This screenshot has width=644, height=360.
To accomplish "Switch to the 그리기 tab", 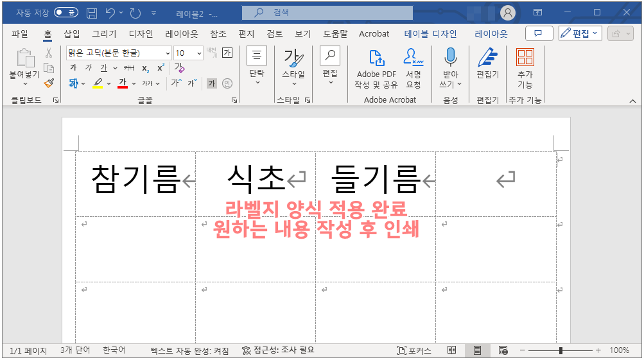I will click(104, 33).
